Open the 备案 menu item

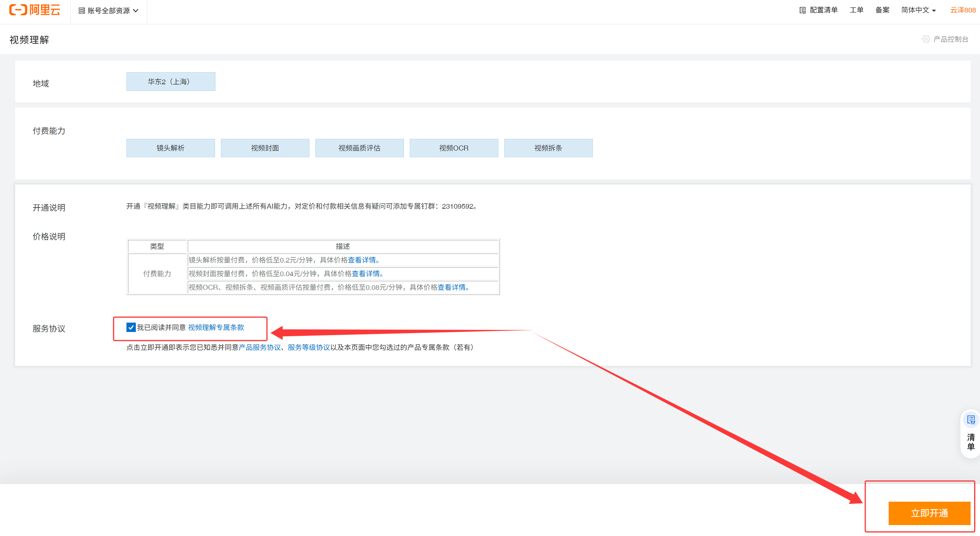click(882, 10)
